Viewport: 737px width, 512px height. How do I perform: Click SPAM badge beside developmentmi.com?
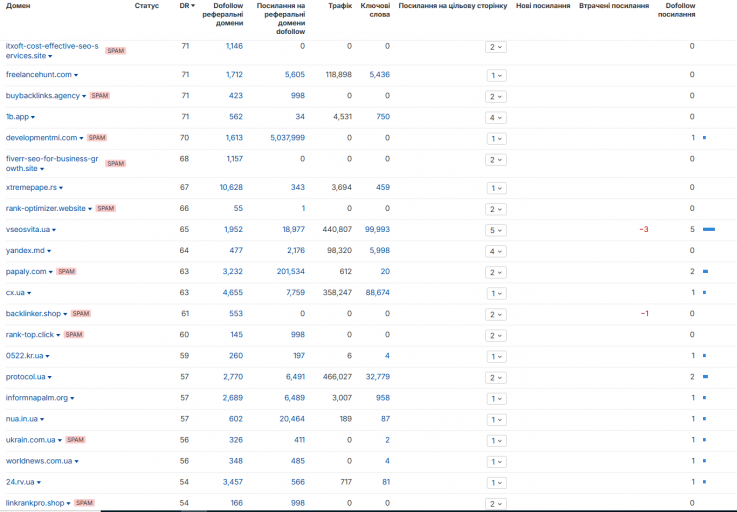point(97,138)
